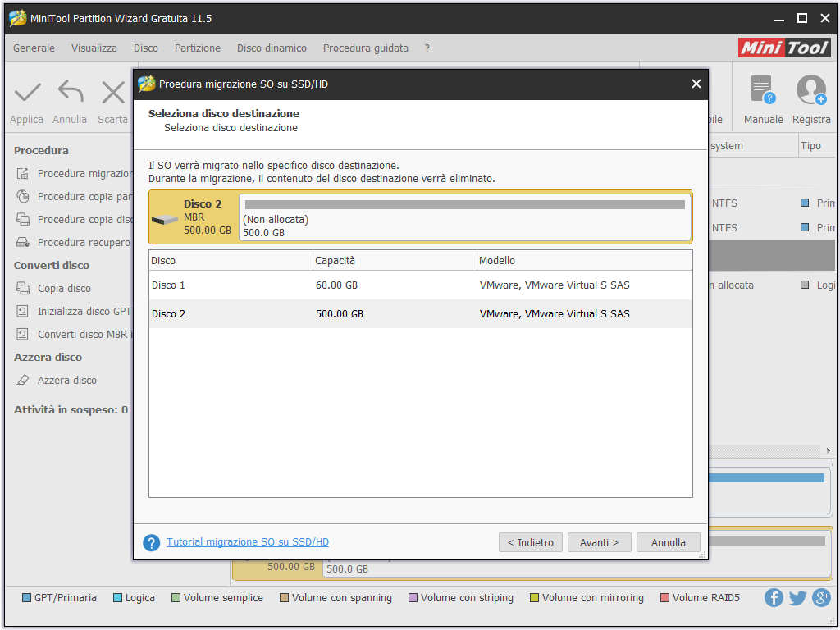Image resolution: width=840 pixels, height=630 pixels.
Task: Open the Google Plus icon
Action: [821, 598]
